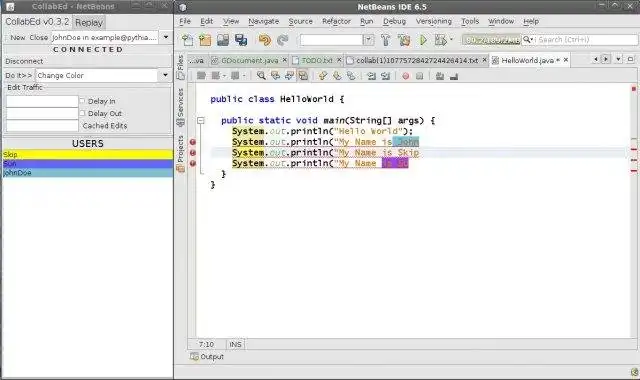Click the Undo arrow icon
Image resolution: width=640 pixels, height=380 pixels.
click(264, 40)
